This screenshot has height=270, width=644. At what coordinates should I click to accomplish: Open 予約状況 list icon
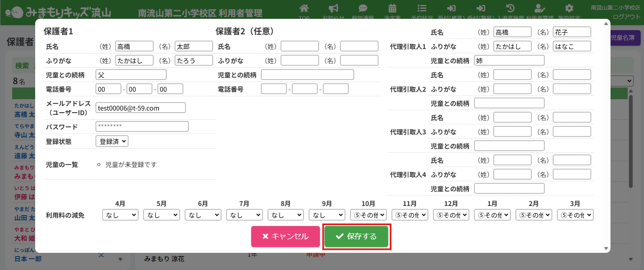422,9
